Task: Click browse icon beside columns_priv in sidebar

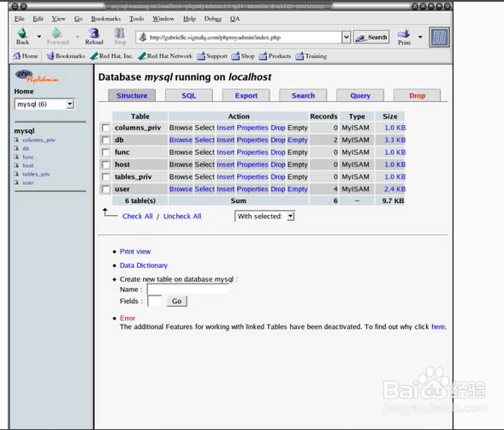Action: (16, 140)
